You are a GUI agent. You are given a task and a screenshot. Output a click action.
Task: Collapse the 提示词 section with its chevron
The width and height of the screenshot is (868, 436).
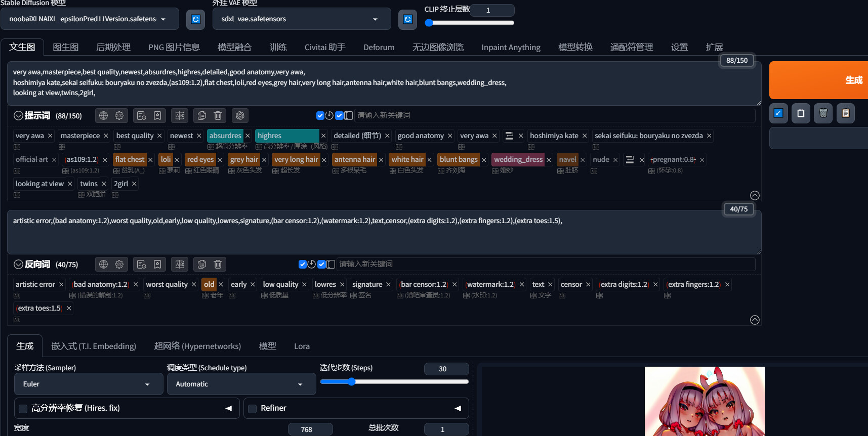coord(18,115)
